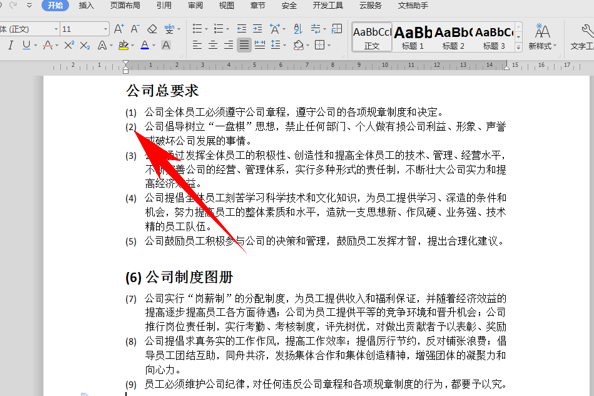This screenshot has width=594, height=396.
Task: Expand the numbered list style dropdown
Action: 228,29
